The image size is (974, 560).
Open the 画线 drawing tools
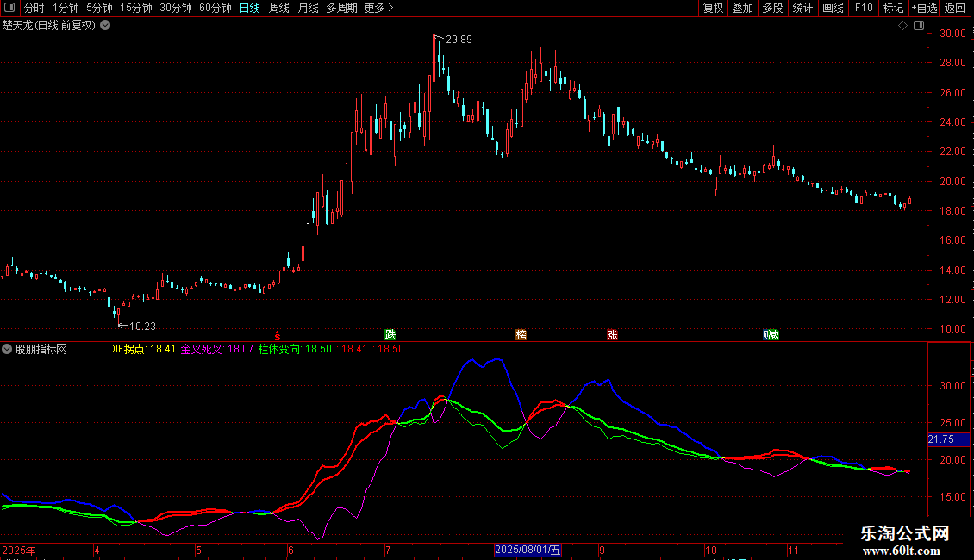click(833, 9)
